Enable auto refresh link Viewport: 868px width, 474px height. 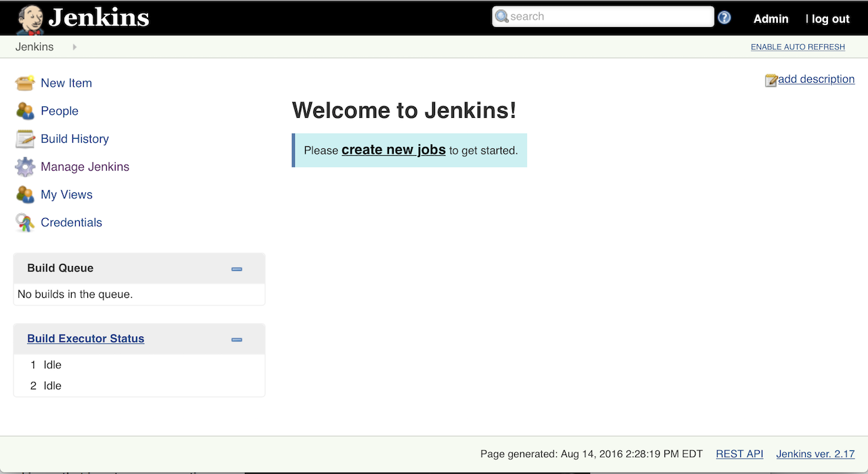798,47
